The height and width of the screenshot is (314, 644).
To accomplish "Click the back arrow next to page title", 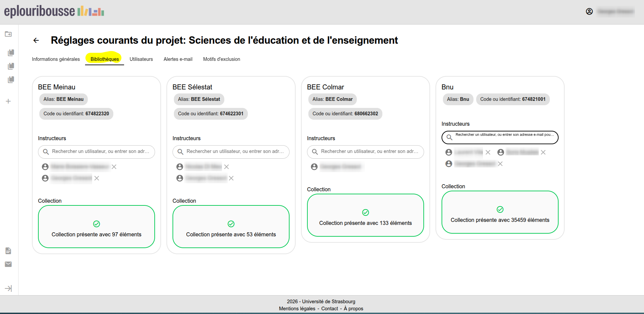I will [36, 40].
